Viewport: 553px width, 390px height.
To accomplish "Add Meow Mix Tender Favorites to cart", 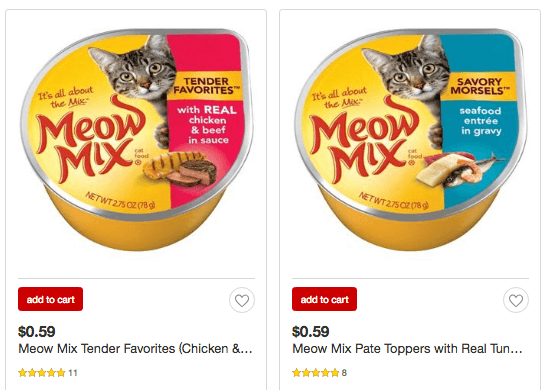I will [50, 299].
